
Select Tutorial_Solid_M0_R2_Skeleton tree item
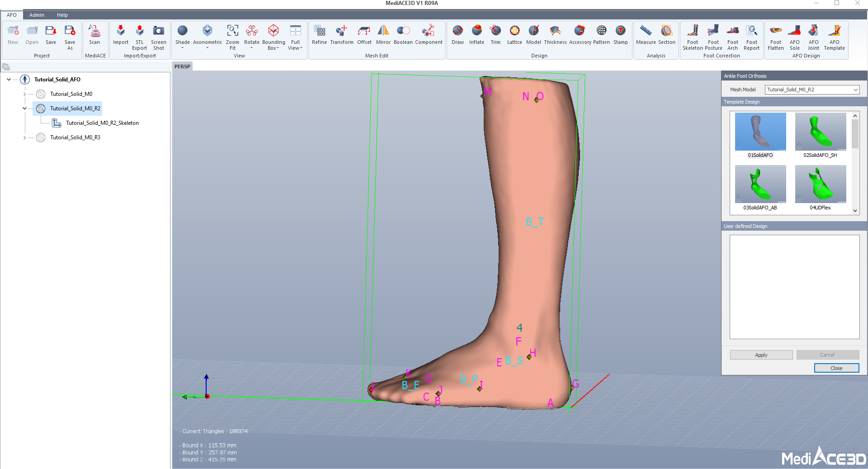[x=102, y=123]
